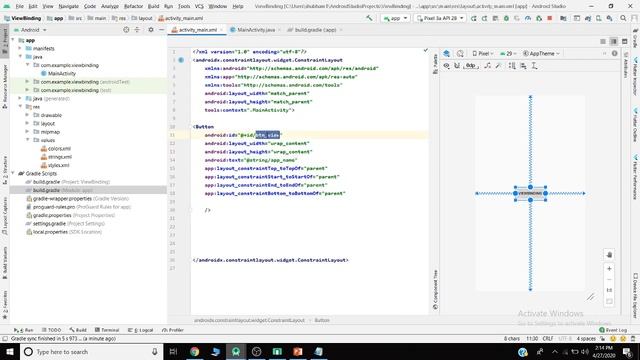Click the Scroll from Source target icon

(126, 30)
